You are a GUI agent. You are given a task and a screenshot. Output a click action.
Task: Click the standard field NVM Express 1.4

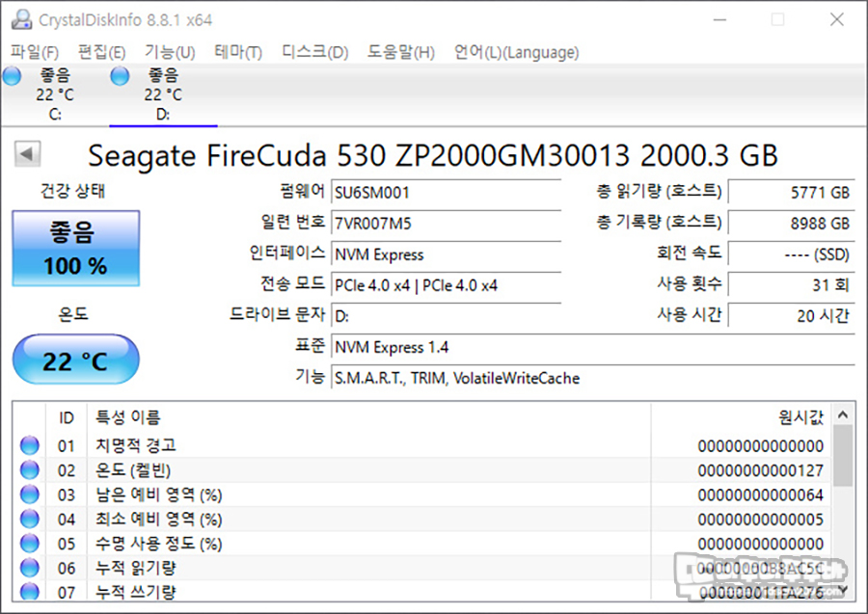tap(593, 347)
